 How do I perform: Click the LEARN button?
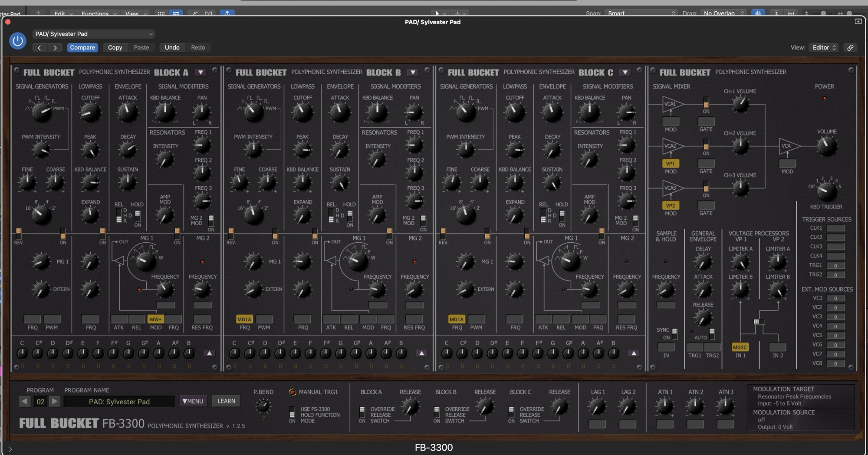coord(226,401)
